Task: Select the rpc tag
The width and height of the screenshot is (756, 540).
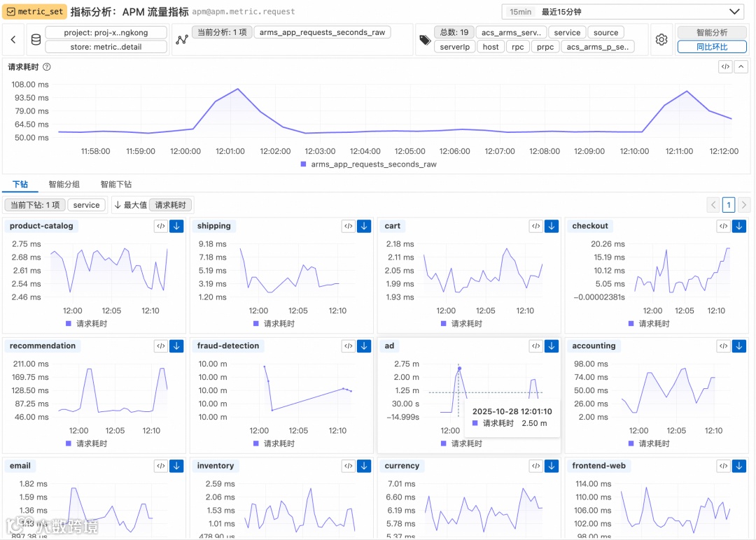Action: 518,47
